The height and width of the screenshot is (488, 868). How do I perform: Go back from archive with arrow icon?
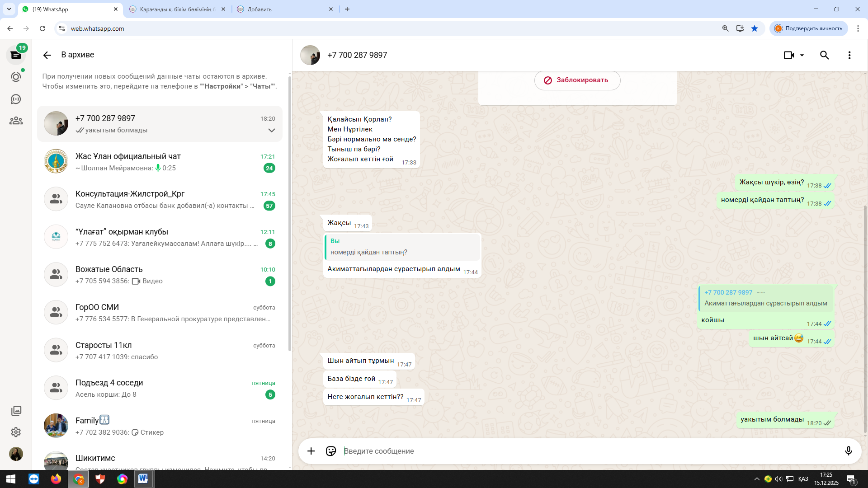tap(47, 55)
